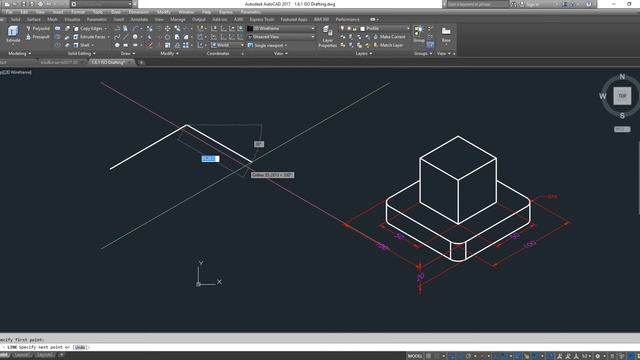
Task: Click the S compass direction on ViewCube
Action: point(622,116)
